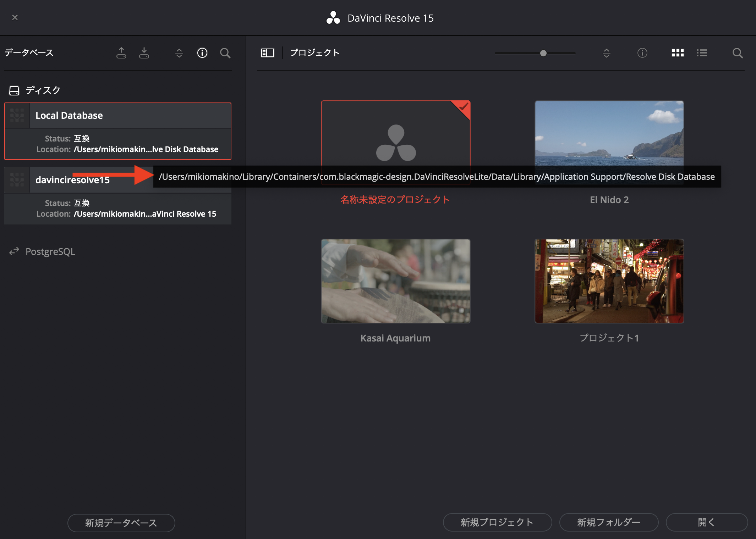
Task: Close the Project Manager window
Action: point(15,17)
